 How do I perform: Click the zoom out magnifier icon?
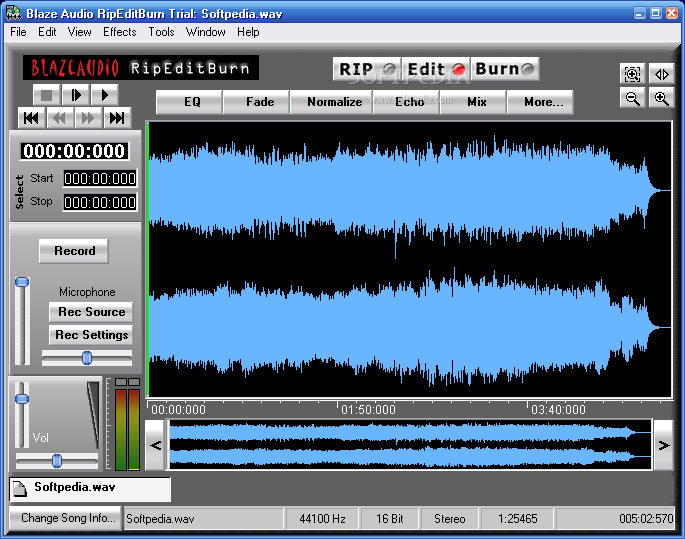(x=632, y=98)
